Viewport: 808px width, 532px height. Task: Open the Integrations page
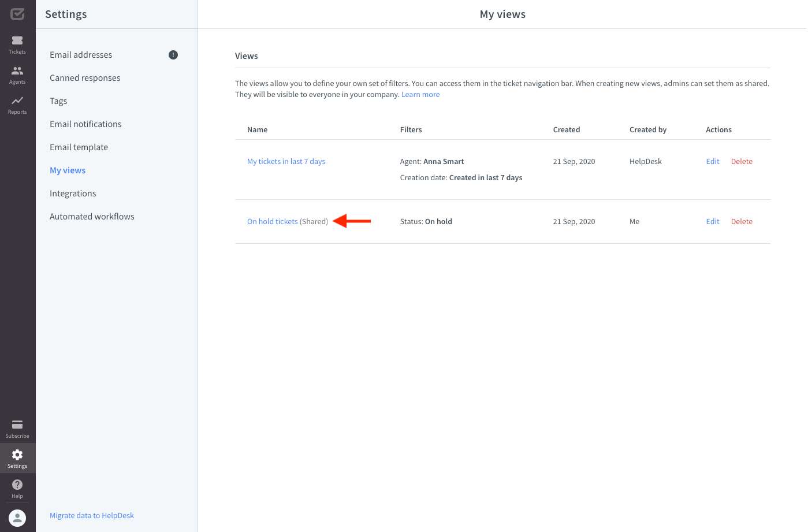(73, 193)
